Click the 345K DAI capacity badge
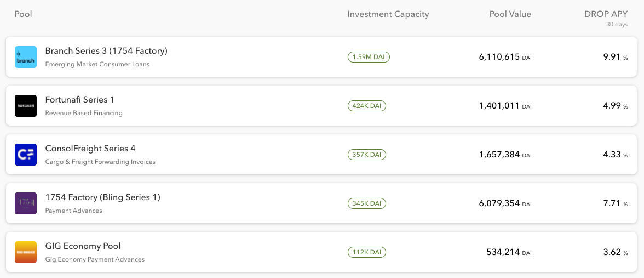644x278 pixels. point(367,203)
